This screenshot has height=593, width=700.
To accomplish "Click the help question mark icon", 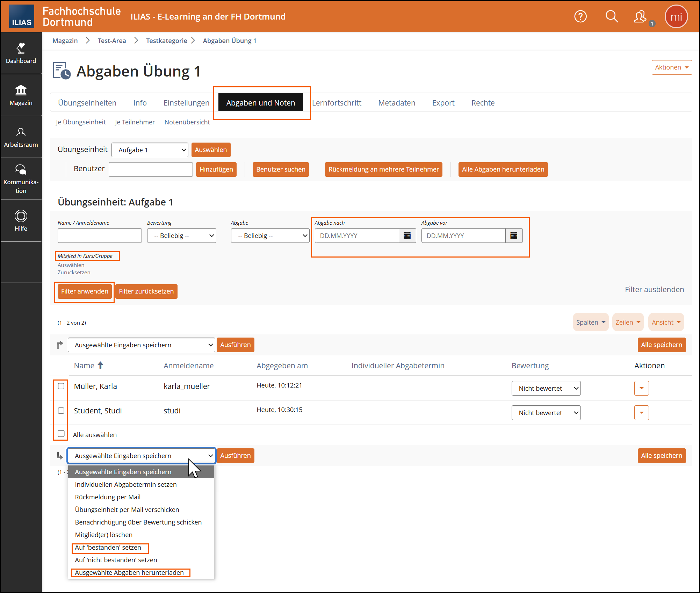I will click(x=580, y=16).
